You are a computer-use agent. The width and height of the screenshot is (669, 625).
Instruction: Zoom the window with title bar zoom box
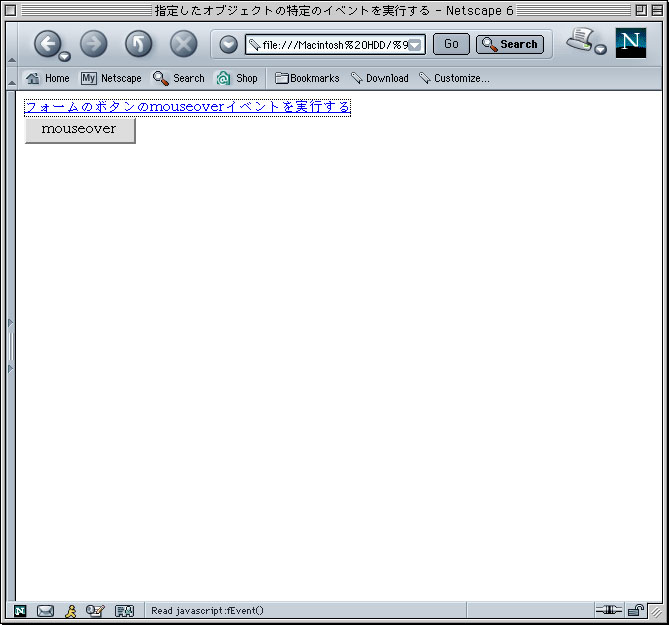pos(641,10)
